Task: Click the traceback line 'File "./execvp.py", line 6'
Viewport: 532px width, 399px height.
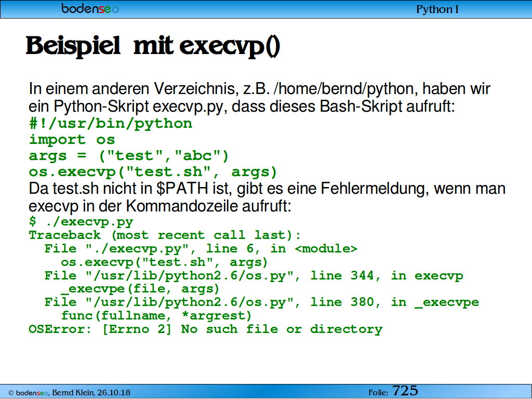Action: 201,249
